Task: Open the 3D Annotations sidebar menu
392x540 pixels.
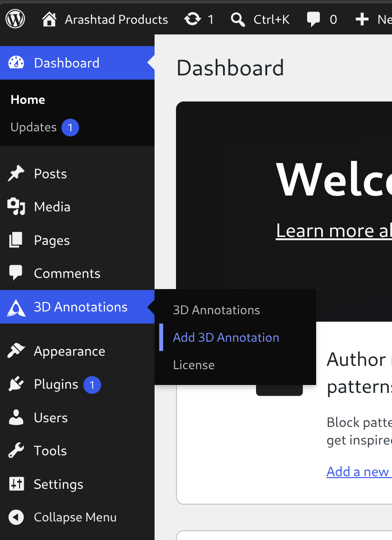Action: pyautogui.click(x=77, y=307)
